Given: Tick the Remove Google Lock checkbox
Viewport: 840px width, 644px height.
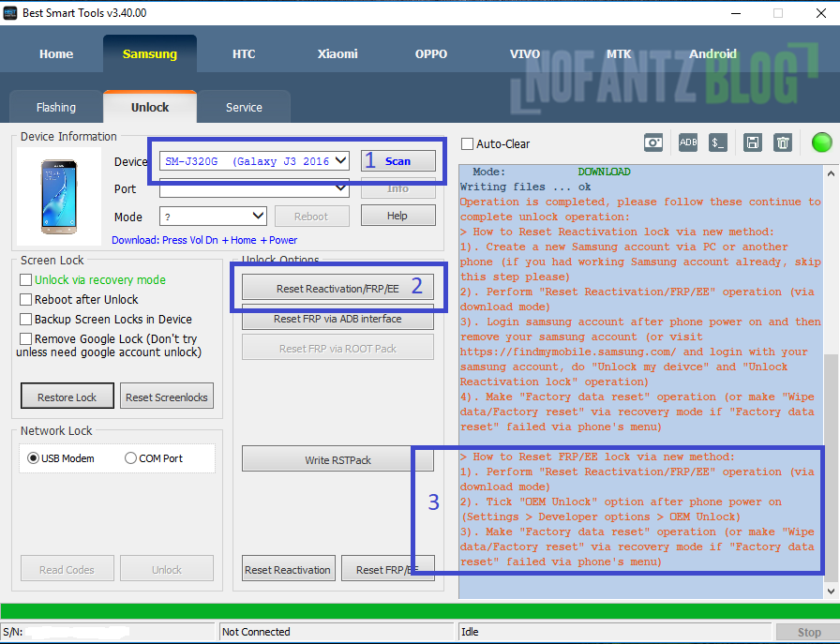Looking at the screenshot, I should click(x=25, y=339).
